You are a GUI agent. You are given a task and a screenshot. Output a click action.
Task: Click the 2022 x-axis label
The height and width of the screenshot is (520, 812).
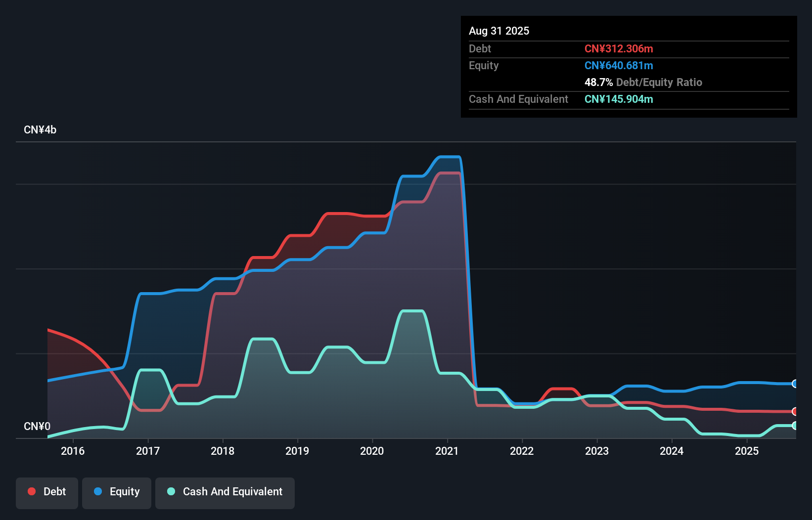pos(522,451)
